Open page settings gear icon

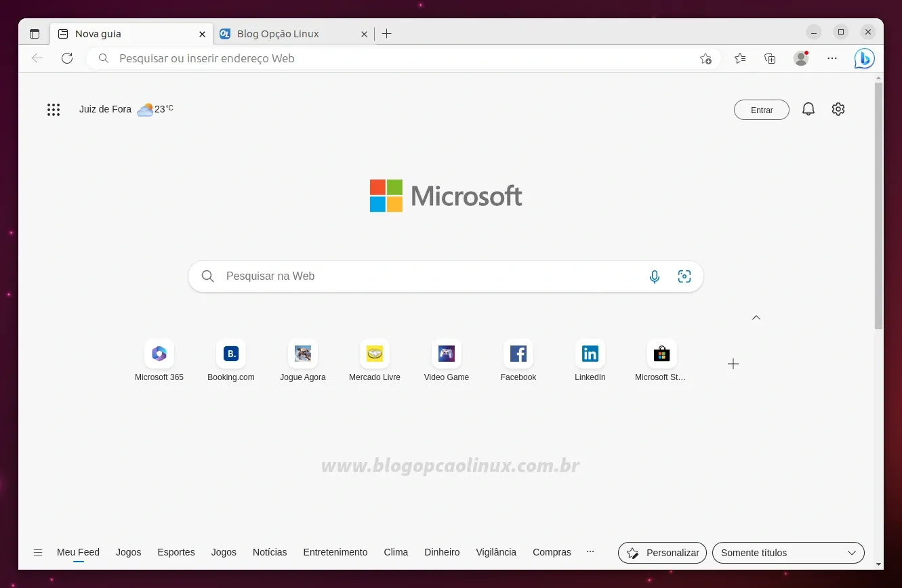click(x=838, y=109)
